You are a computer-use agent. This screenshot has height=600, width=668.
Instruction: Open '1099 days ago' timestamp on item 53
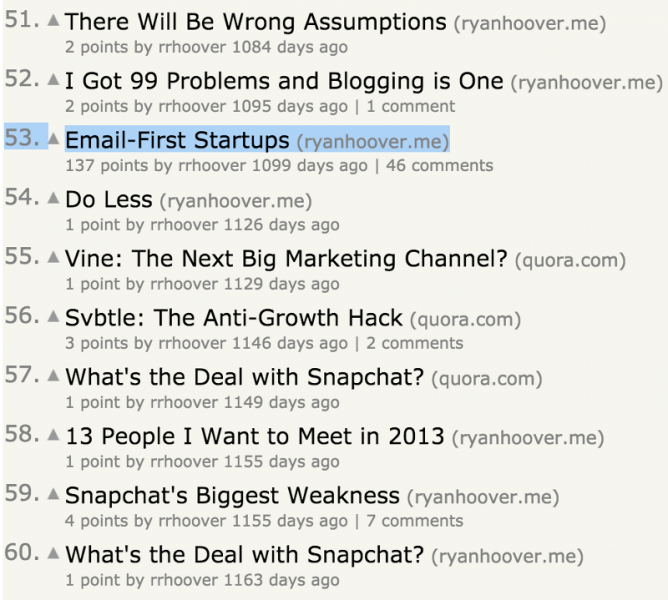point(309,165)
